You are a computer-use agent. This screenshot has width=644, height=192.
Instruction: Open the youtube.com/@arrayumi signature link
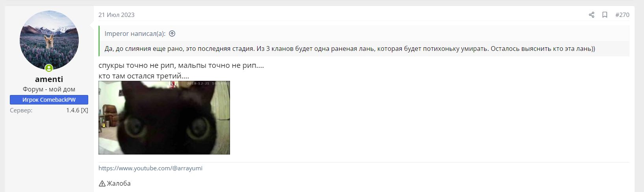click(x=150, y=168)
